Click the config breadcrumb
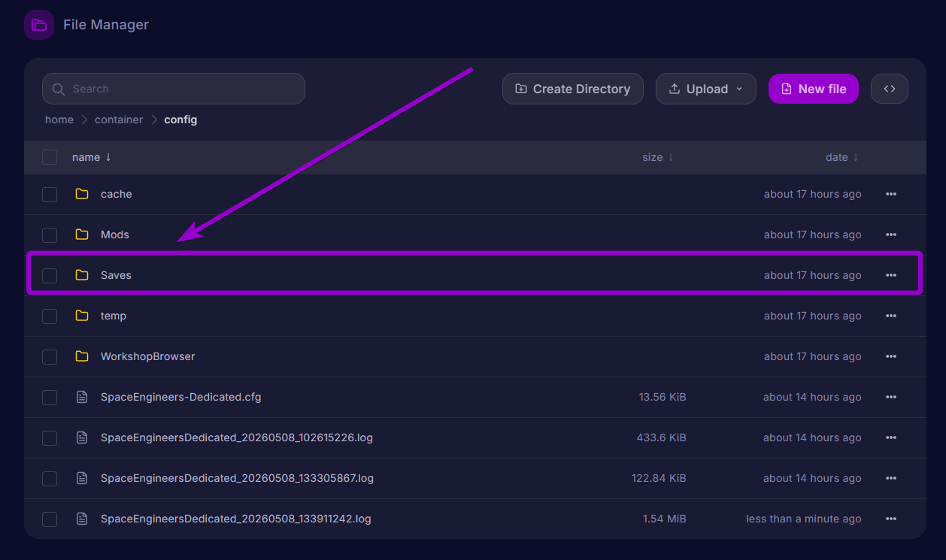The width and height of the screenshot is (946, 560). 180,120
